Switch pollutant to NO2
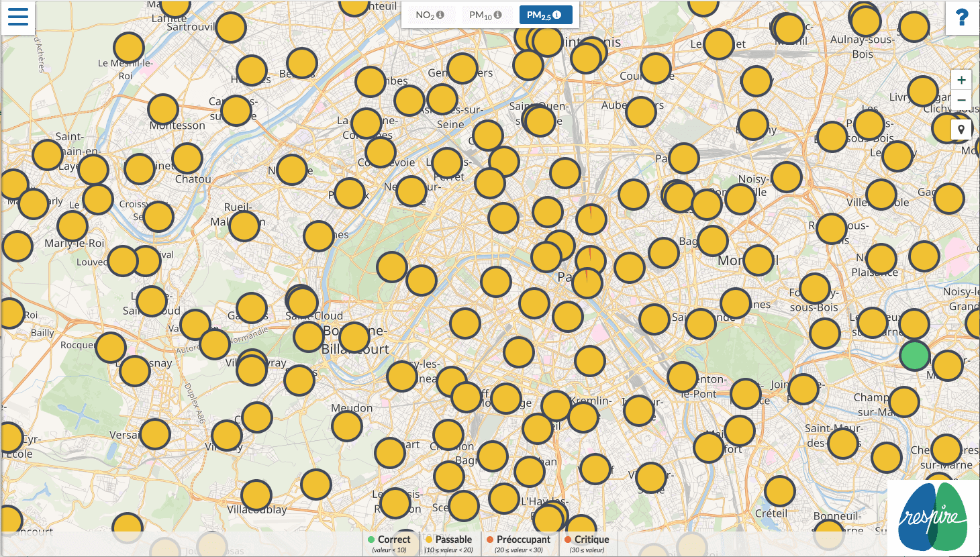This screenshot has width=980, height=557. tap(430, 15)
